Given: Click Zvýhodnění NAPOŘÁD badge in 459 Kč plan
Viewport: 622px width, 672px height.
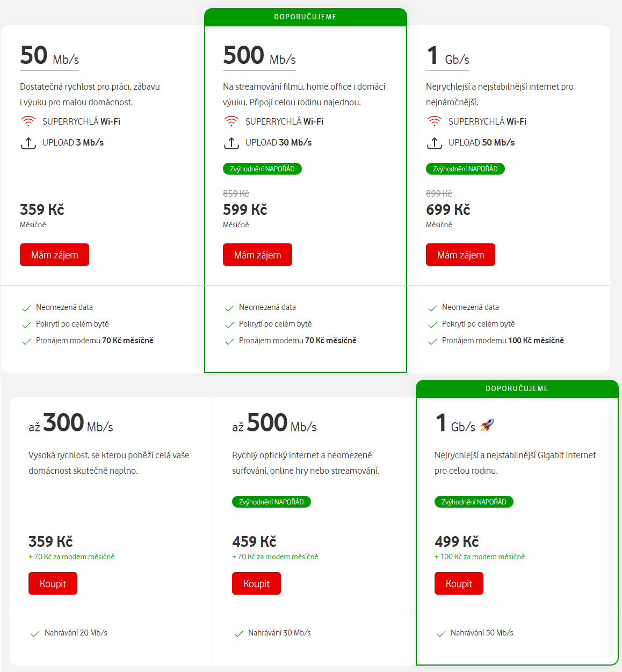Looking at the screenshot, I should point(271,502).
